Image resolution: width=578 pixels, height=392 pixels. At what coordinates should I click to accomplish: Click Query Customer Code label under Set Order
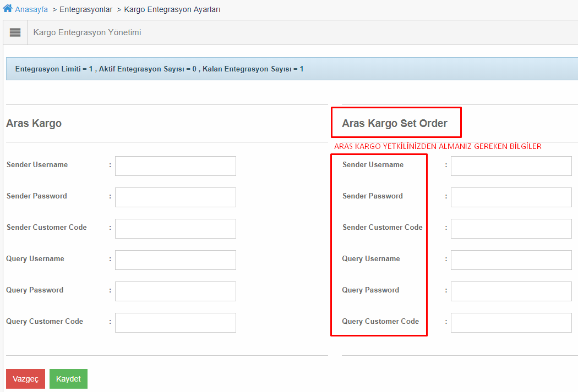380,321
